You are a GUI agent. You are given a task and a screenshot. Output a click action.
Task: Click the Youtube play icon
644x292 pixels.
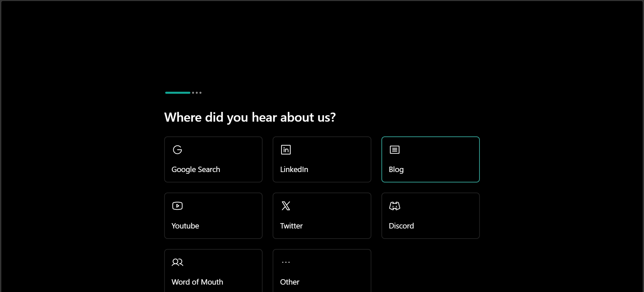177,206
